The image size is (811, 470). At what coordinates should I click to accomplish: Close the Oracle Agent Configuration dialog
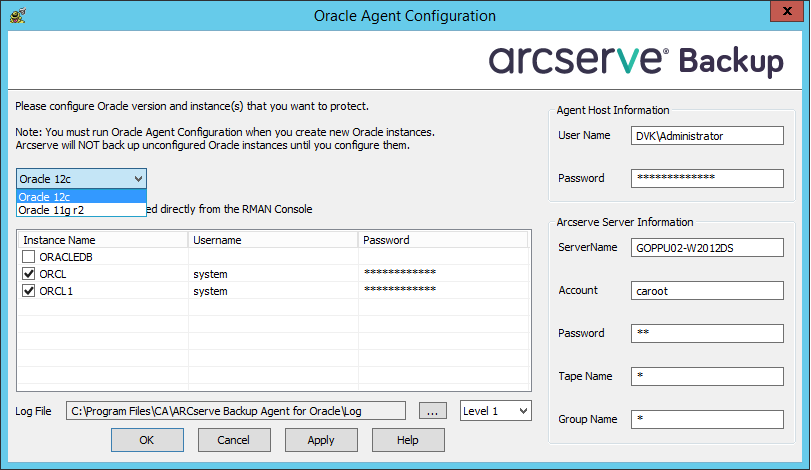(x=787, y=11)
